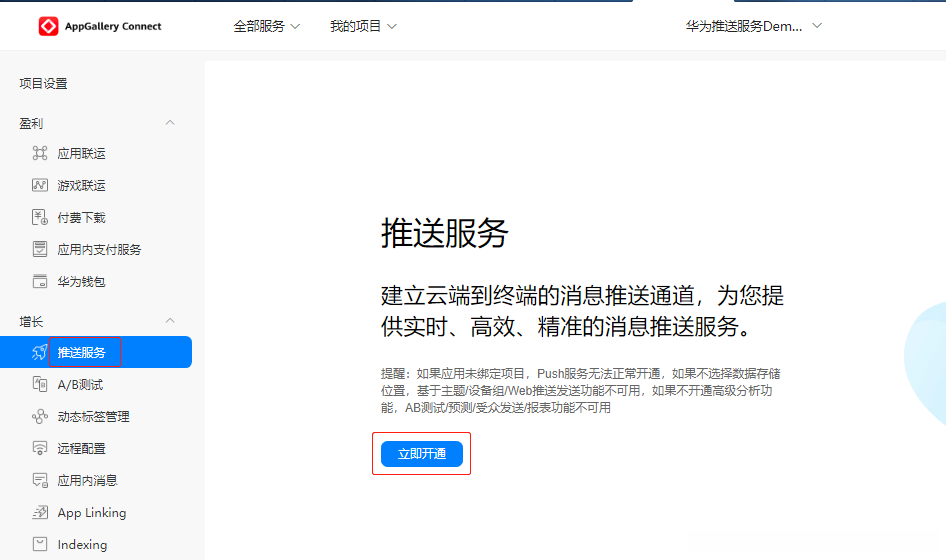Select 动态标签管理 in the sidebar
The height and width of the screenshot is (560, 946).
[94, 416]
